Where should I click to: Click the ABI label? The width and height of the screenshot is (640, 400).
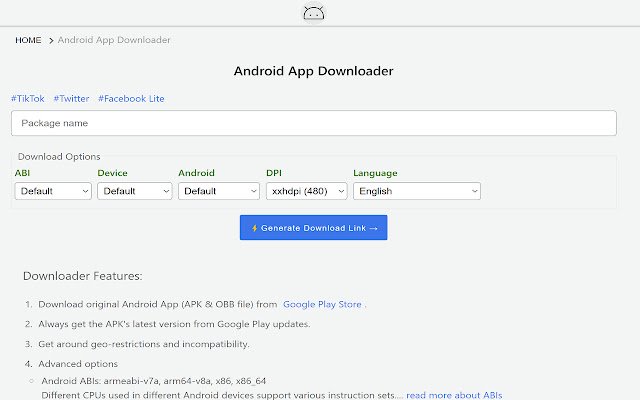pos(22,173)
